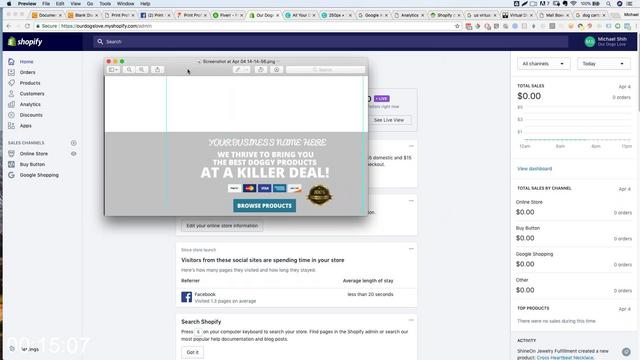Open the Apple menu
This screenshot has width=640, height=360.
point(9,4)
